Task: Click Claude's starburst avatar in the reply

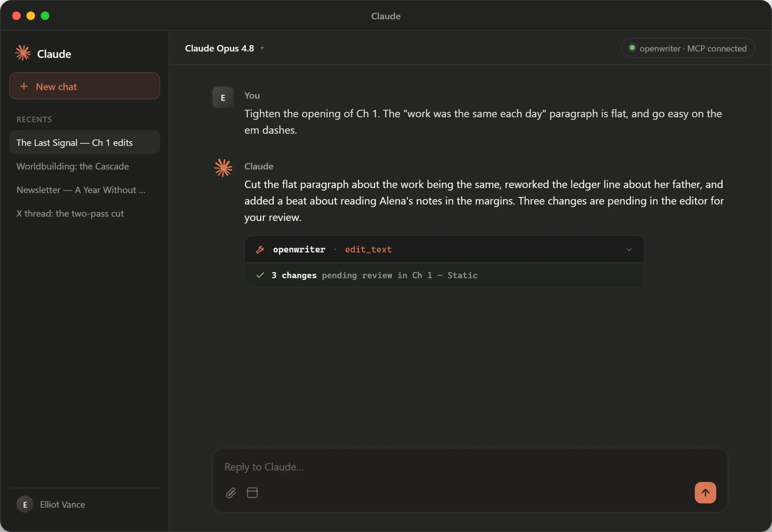Action: click(x=223, y=168)
